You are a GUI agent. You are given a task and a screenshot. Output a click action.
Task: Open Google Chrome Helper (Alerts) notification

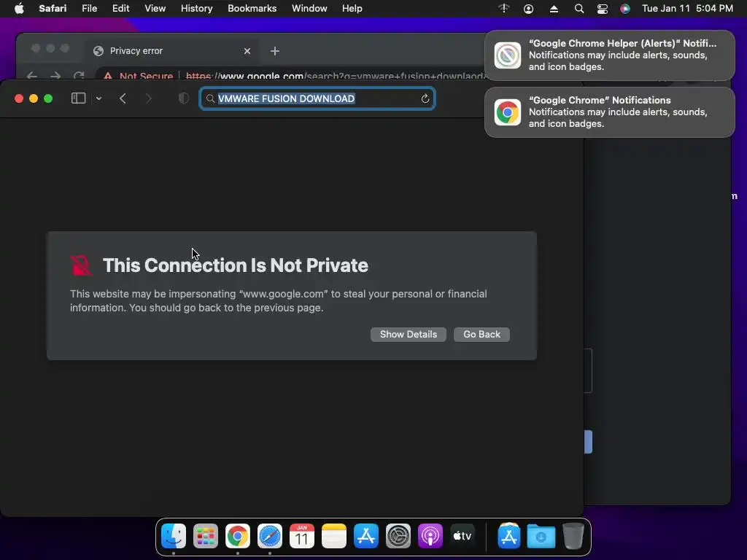tap(609, 55)
